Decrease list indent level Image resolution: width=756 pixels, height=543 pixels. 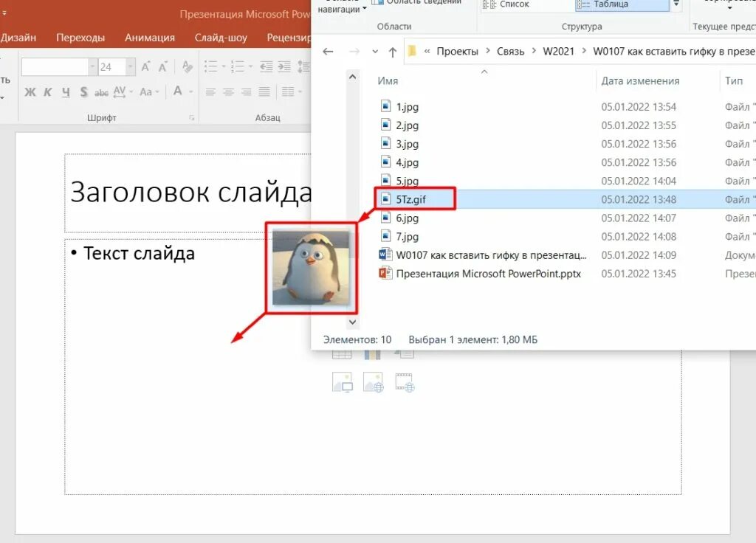coord(266,66)
